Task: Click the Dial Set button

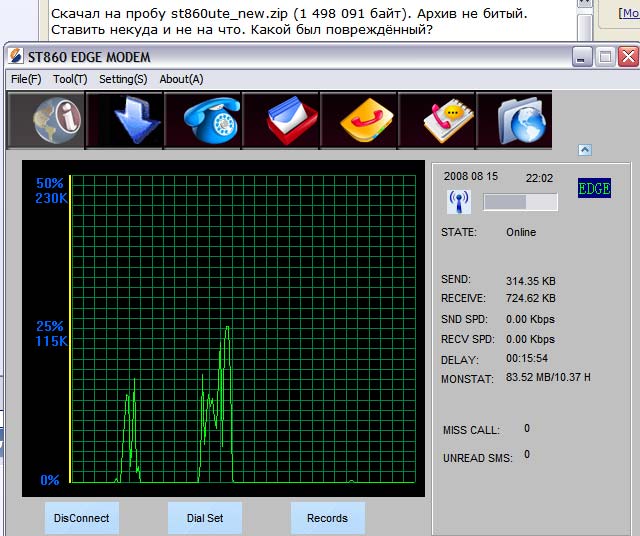Action: (205, 518)
